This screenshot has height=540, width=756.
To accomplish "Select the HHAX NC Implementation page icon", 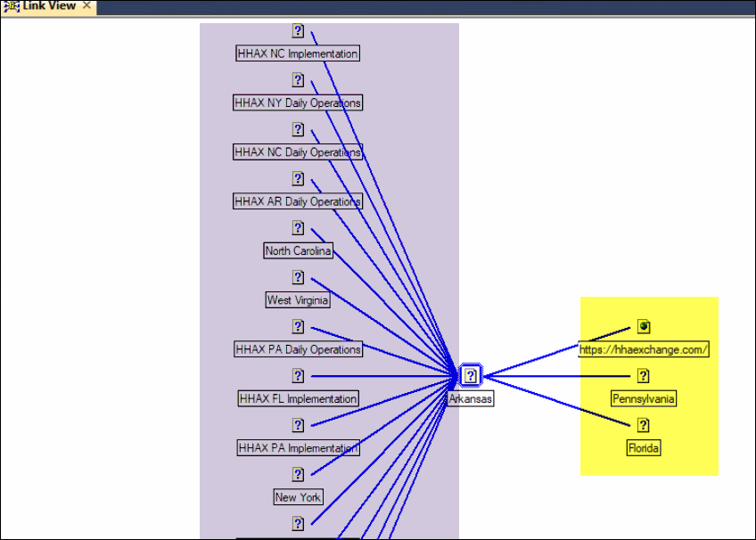I will click(298, 30).
